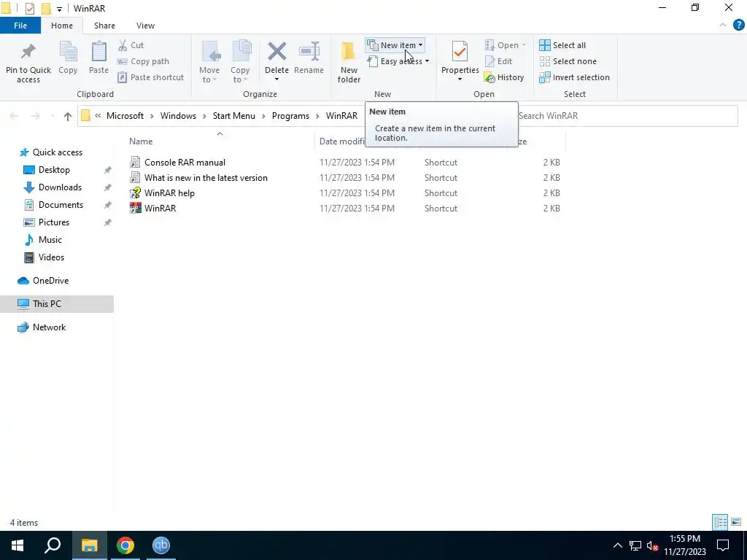
Task: Open Music in the navigation pane
Action: click(x=50, y=240)
